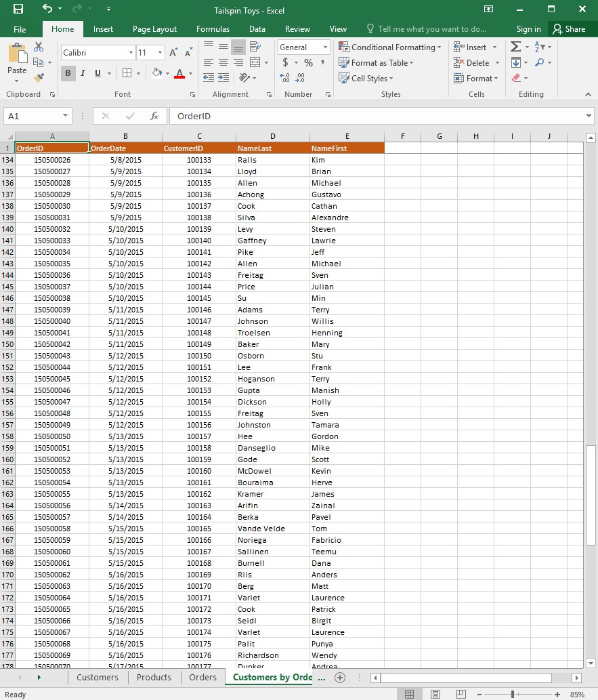Toggle Wrap Text for cells

pos(255,47)
